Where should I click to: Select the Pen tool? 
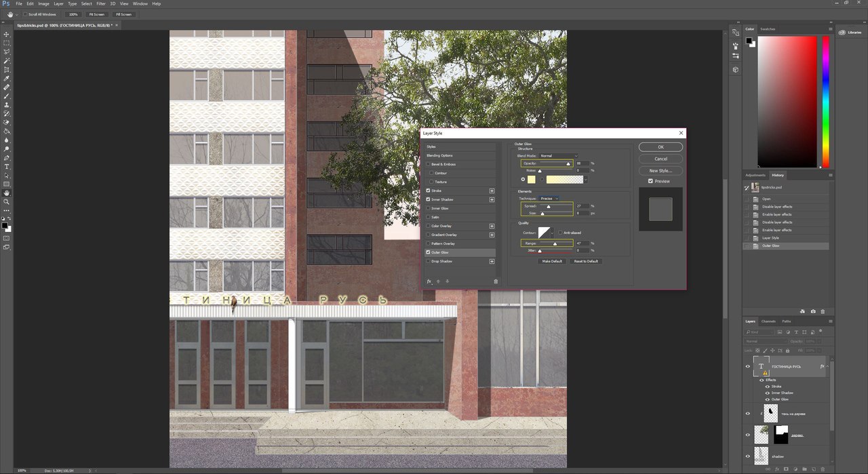click(7, 157)
